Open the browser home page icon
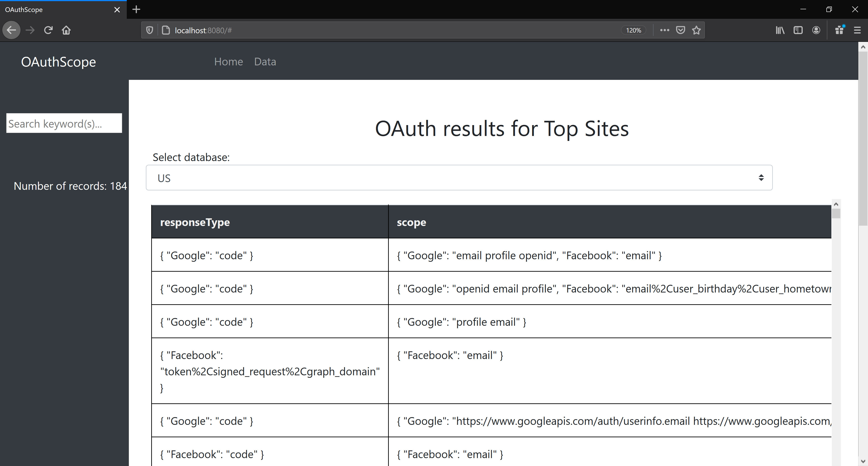Viewport: 868px width, 466px height. (66, 30)
